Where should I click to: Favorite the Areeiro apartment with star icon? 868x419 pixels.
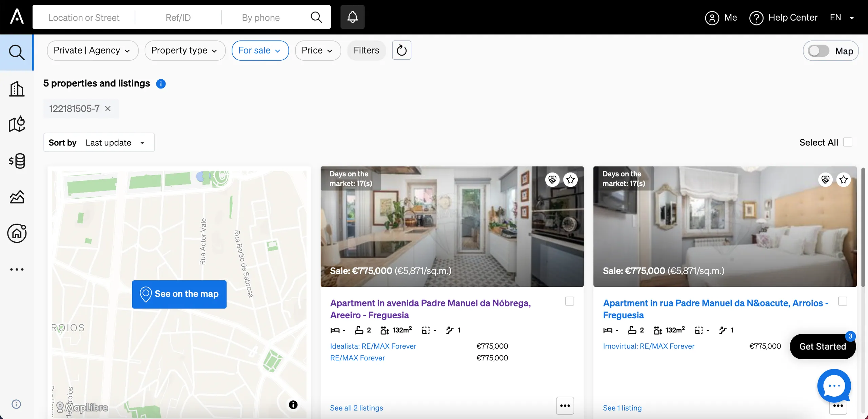(x=571, y=179)
